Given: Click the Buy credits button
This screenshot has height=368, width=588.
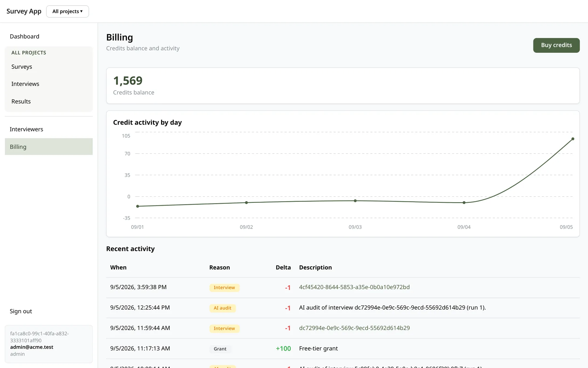Looking at the screenshot, I should point(556,45).
